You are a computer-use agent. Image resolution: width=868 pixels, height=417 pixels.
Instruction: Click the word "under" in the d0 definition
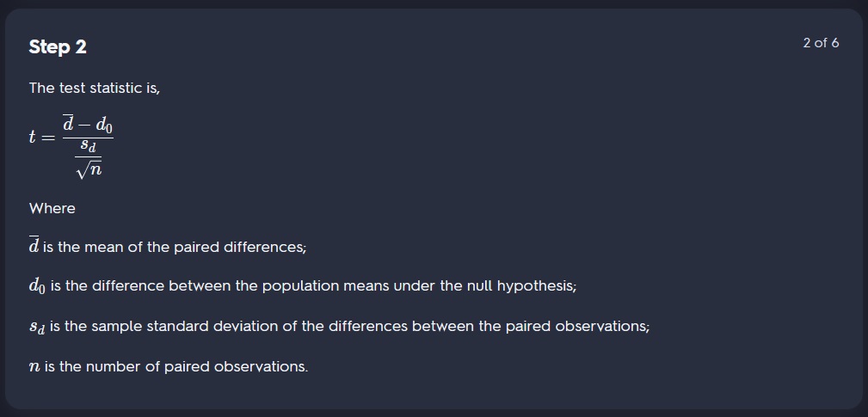[414, 286]
